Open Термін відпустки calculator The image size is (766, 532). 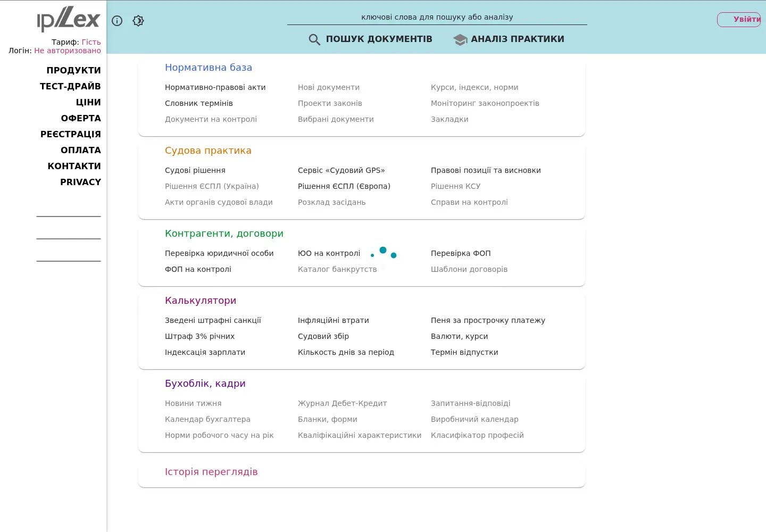[464, 352]
